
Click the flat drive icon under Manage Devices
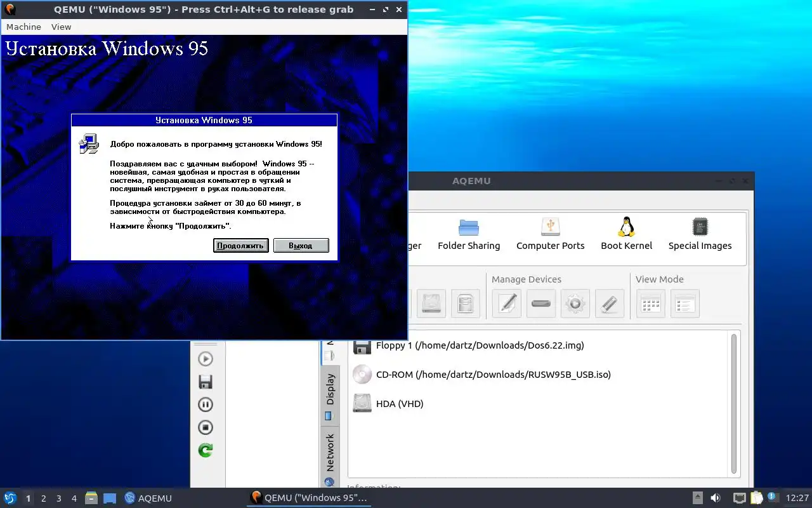pos(541,304)
